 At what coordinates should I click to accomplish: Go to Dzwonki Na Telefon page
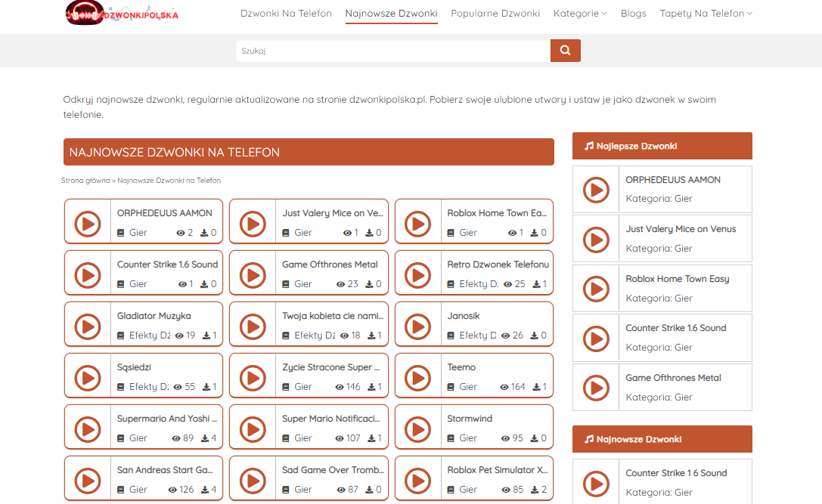tap(286, 14)
